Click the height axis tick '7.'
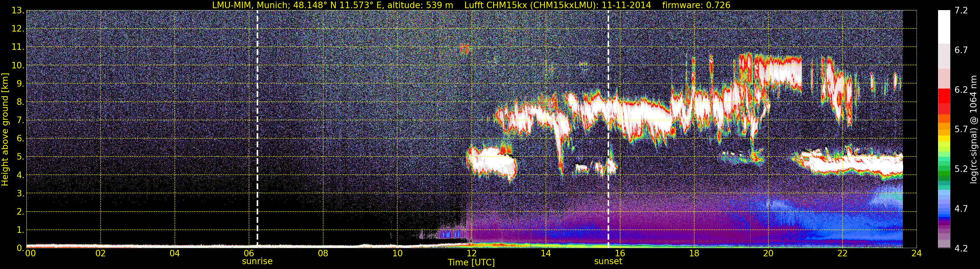 [20, 120]
